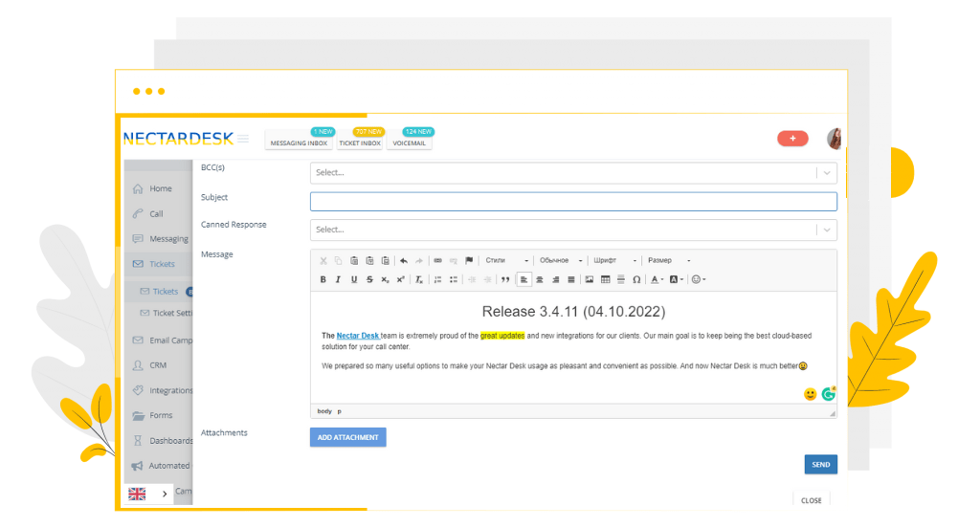This screenshot has height=527, width=980.
Task: Center align the text
Action: point(540,279)
